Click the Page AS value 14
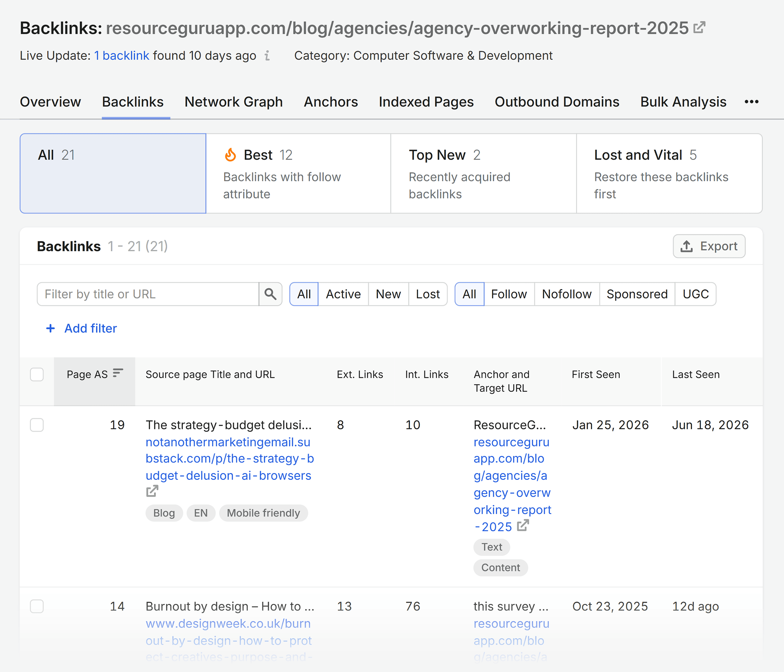 click(117, 606)
